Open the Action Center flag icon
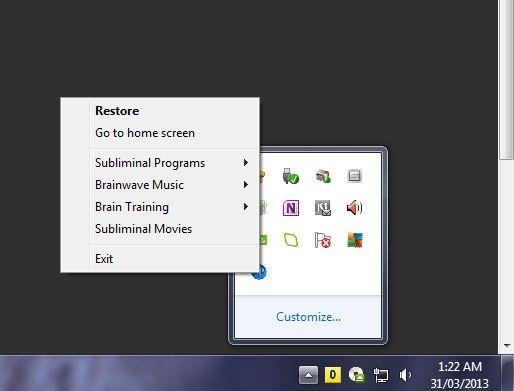 [x=323, y=240]
